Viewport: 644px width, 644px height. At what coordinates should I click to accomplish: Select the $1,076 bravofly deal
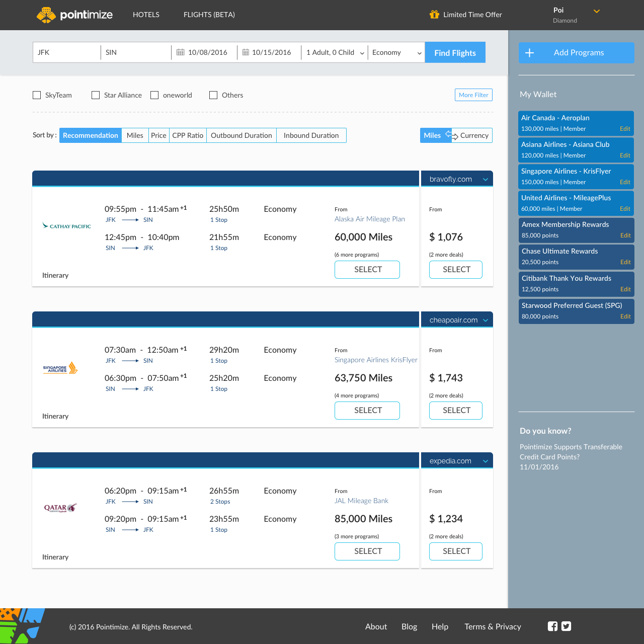click(x=456, y=270)
